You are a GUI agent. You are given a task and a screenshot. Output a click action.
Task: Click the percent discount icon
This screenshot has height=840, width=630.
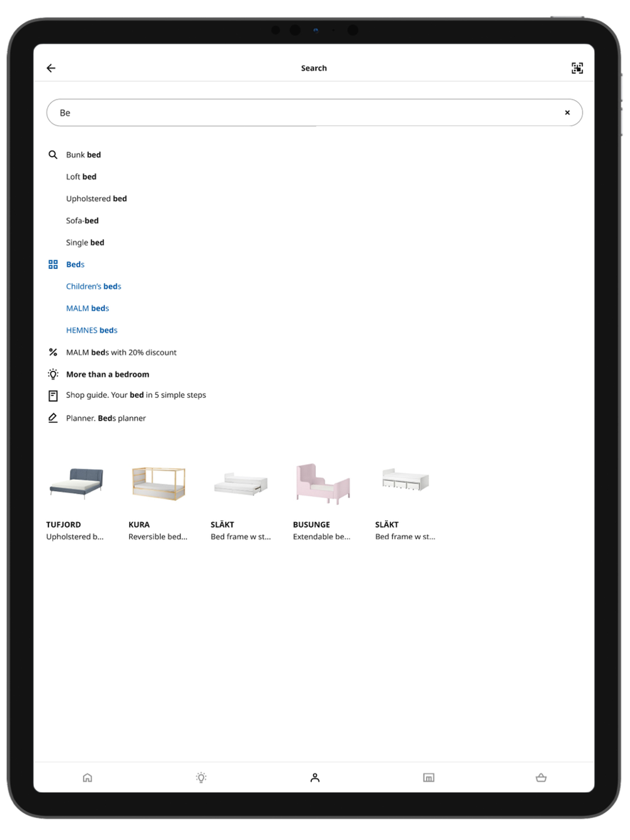click(x=53, y=353)
